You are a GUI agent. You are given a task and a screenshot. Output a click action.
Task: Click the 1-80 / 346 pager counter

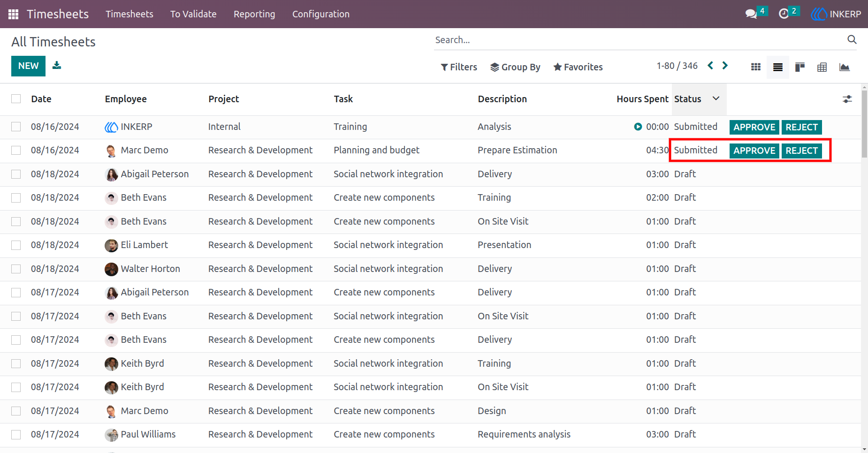(x=677, y=66)
